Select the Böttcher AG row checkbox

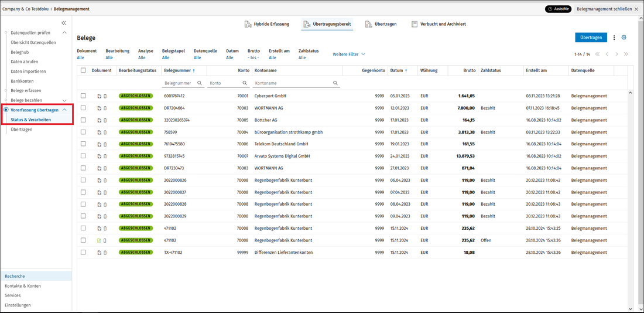click(83, 120)
